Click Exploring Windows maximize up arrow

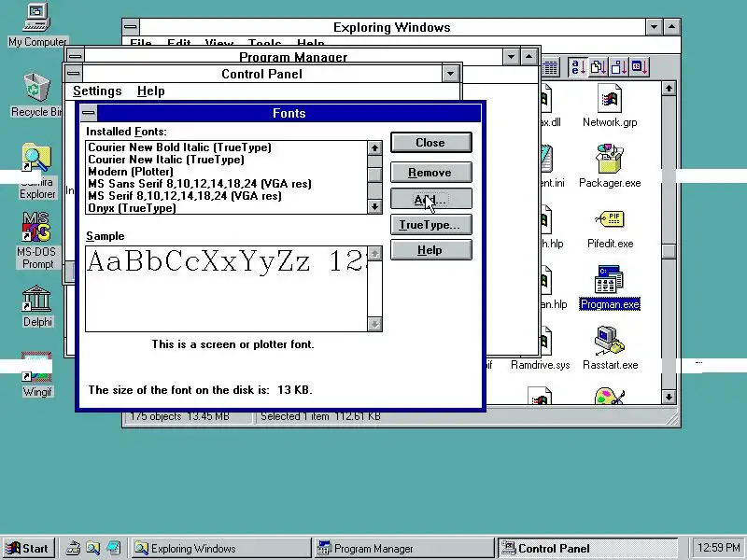(x=671, y=27)
